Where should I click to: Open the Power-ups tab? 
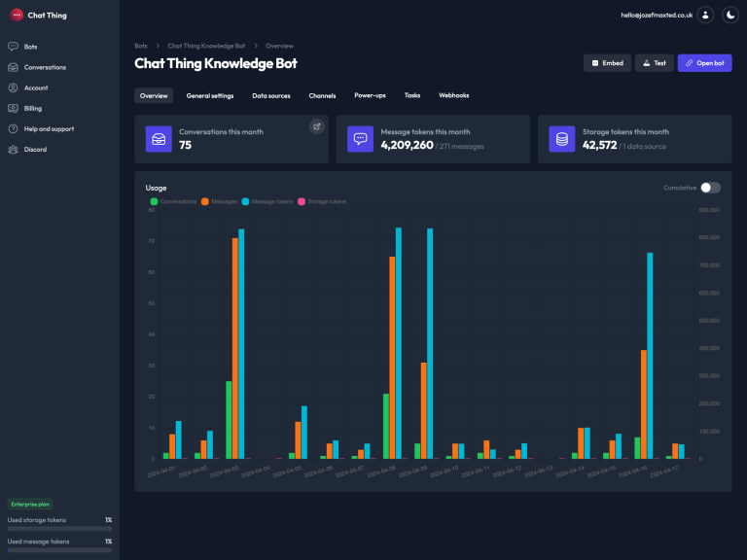pyautogui.click(x=370, y=96)
